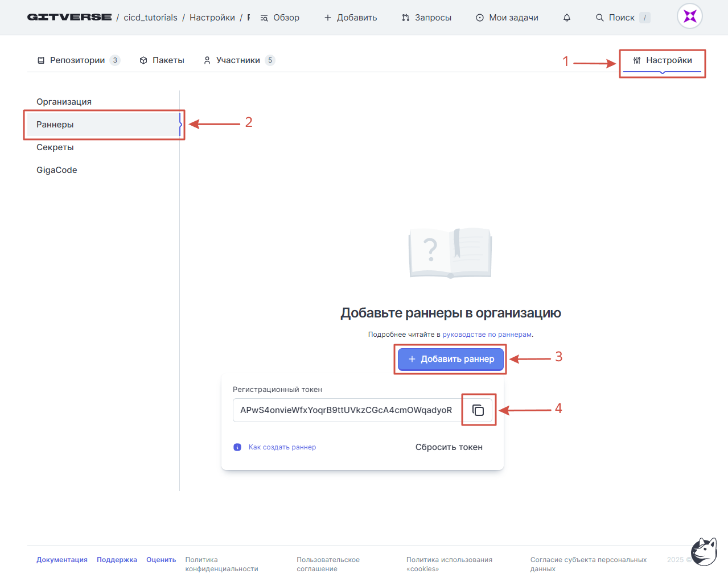728x582 pixels.
Task: Click the info icon beside runner guide
Action: pyautogui.click(x=237, y=447)
